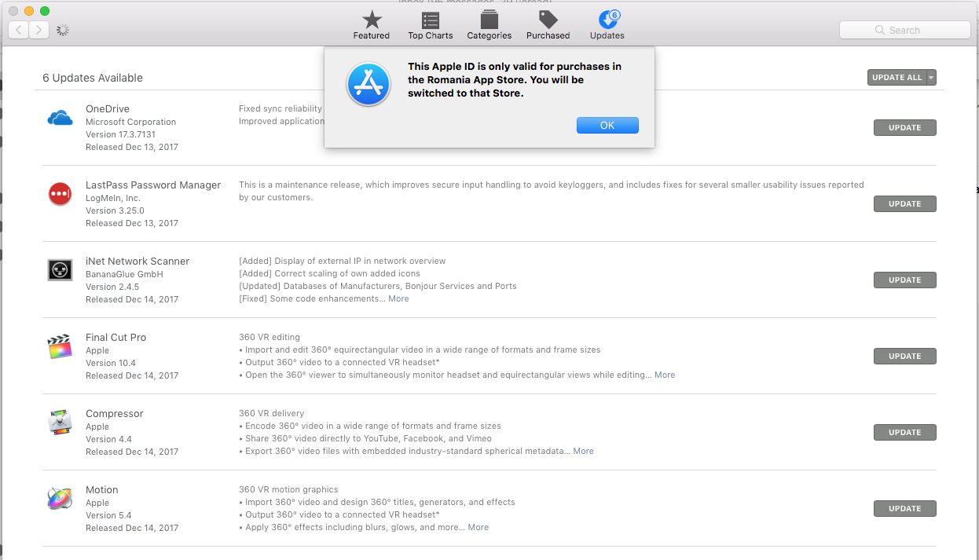The width and height of the screenshot is (979, 560).
Task: Expand the Update All dropdown arrow
Action: coord(932,78)
